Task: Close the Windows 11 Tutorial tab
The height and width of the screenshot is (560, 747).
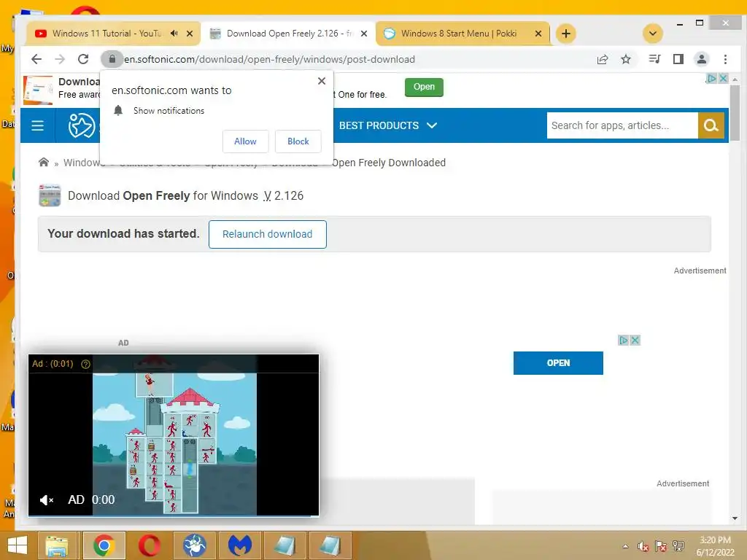Action: 190,34
